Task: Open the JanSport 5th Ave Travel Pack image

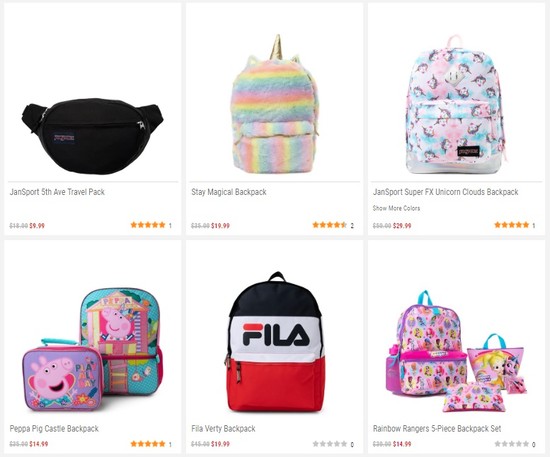Action: click(x=92, y=136)
